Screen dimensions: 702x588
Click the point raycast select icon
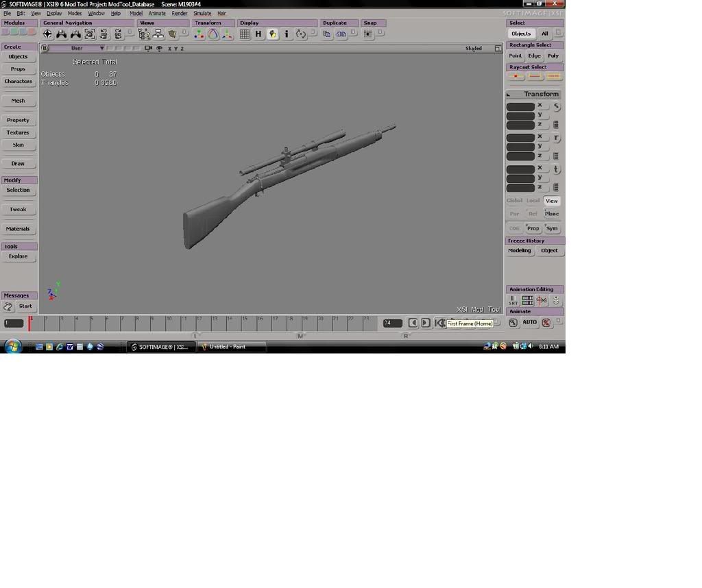[516, 77]
